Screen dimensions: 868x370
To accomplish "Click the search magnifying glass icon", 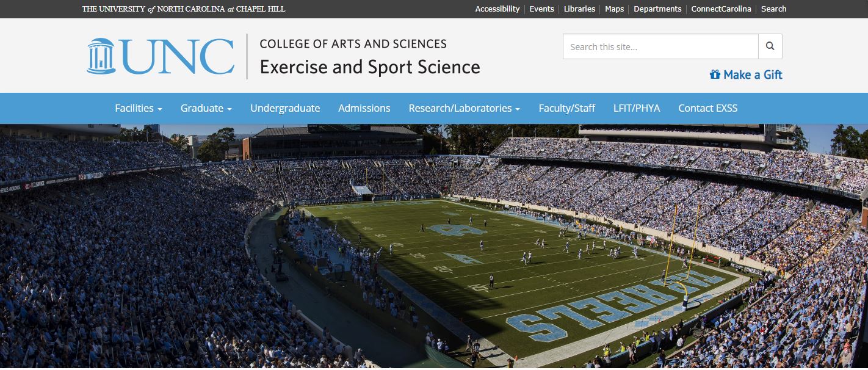I will click(770, 46).
